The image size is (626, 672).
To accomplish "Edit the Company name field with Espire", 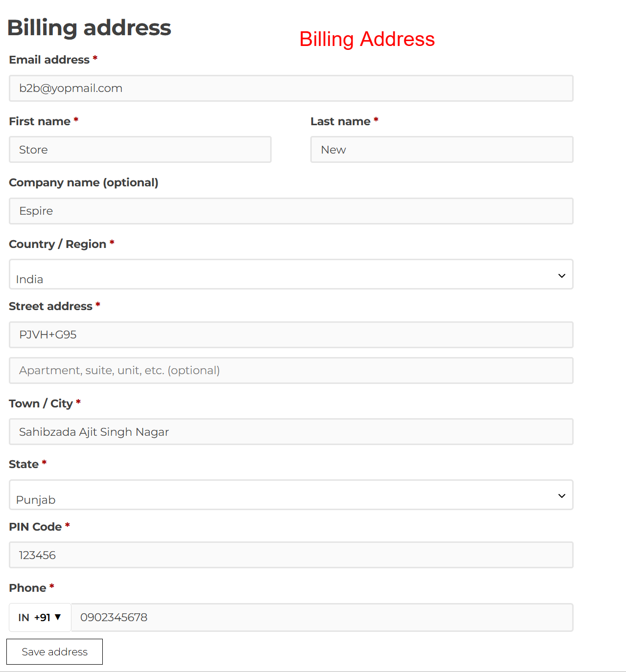I will [291, 211].
